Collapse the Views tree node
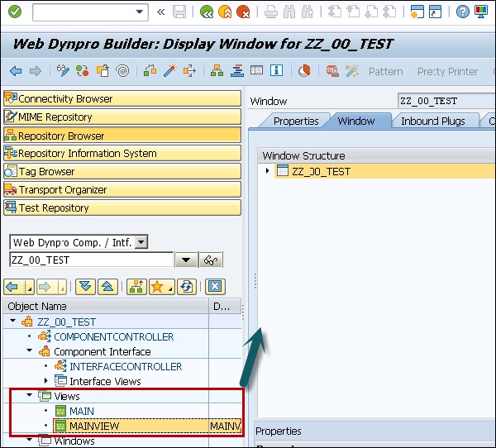This screenshot has width=496, height=448. tap(30, 396)
